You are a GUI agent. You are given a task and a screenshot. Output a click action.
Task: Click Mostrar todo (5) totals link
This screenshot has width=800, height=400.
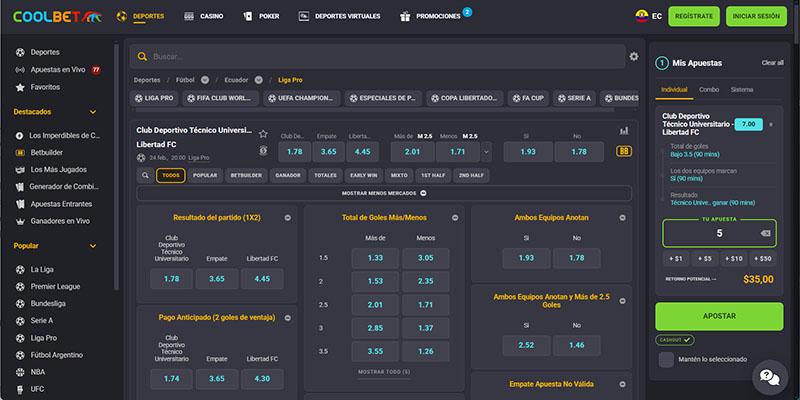click(384, 372)
